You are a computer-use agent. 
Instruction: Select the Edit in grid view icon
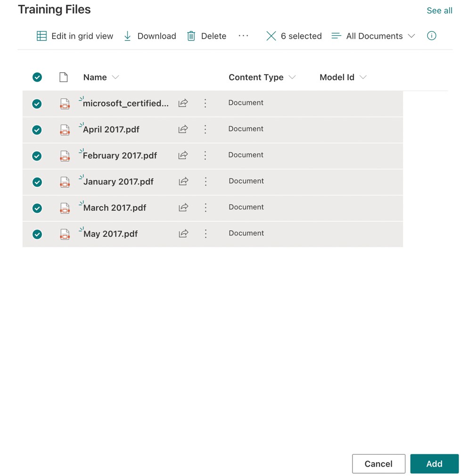coord(42,36)
